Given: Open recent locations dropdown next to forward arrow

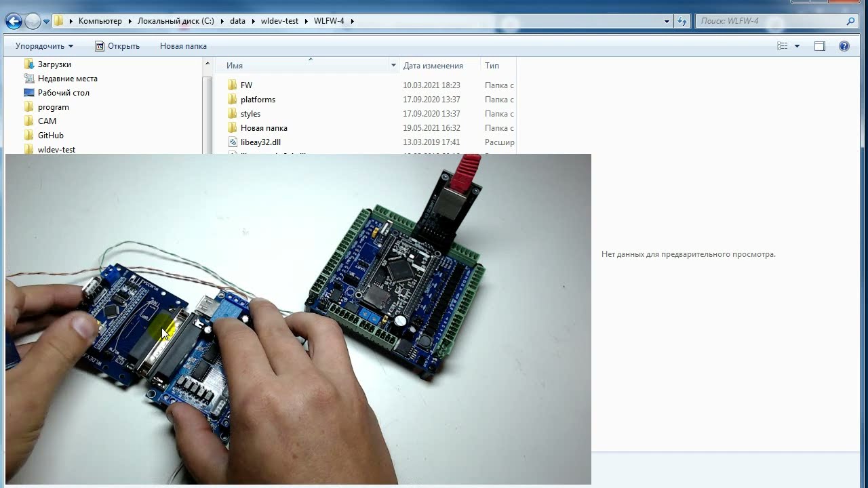Looking at the screenshot, I should [46, 22].
